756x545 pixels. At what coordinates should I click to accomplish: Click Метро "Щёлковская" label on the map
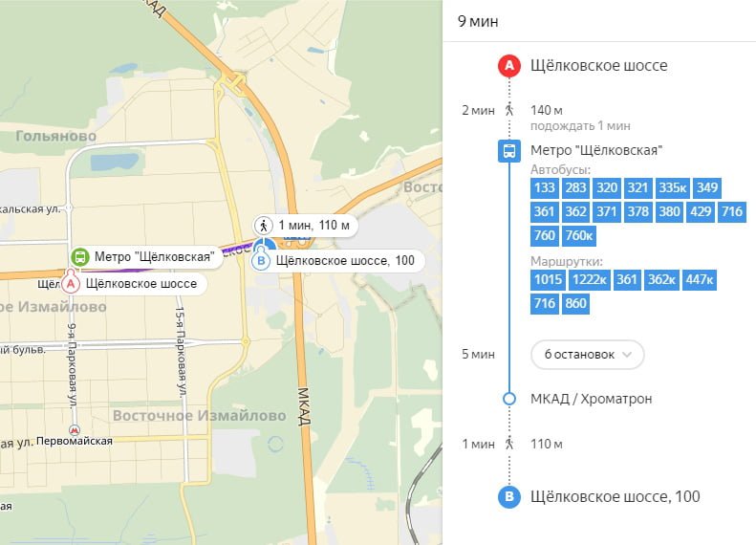[154, 256]
